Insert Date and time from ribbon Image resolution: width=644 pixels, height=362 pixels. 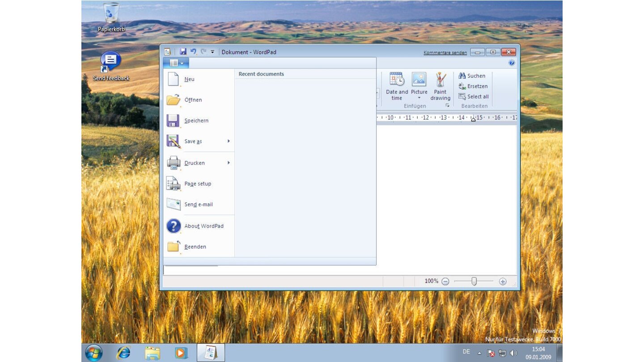tap(397, 86)
